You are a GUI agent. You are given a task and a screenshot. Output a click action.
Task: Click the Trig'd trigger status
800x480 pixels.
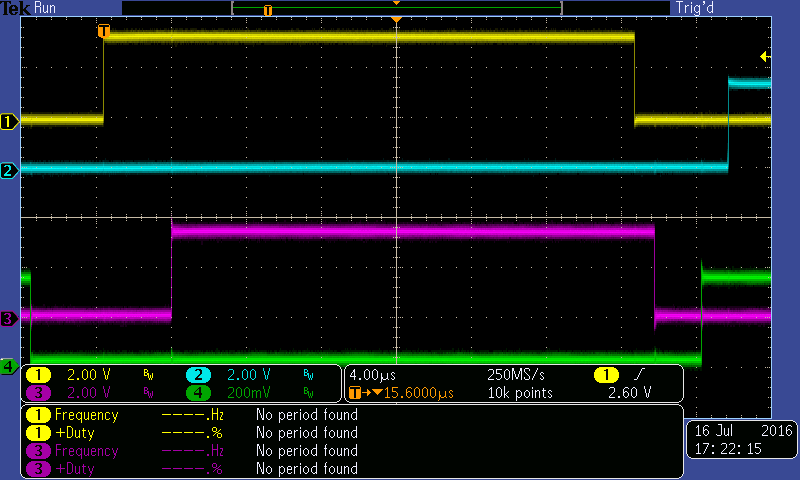click(x=695, y=8)
